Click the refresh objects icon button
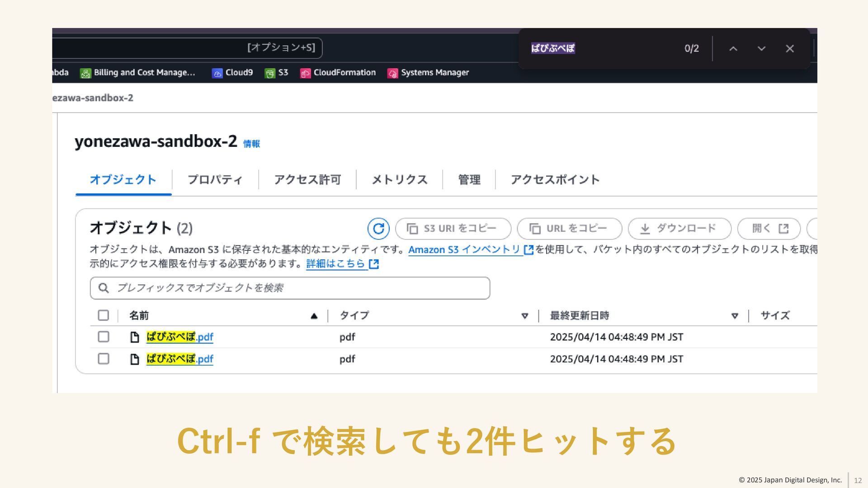Screen dimensions: 868x488 coord(378,229)
